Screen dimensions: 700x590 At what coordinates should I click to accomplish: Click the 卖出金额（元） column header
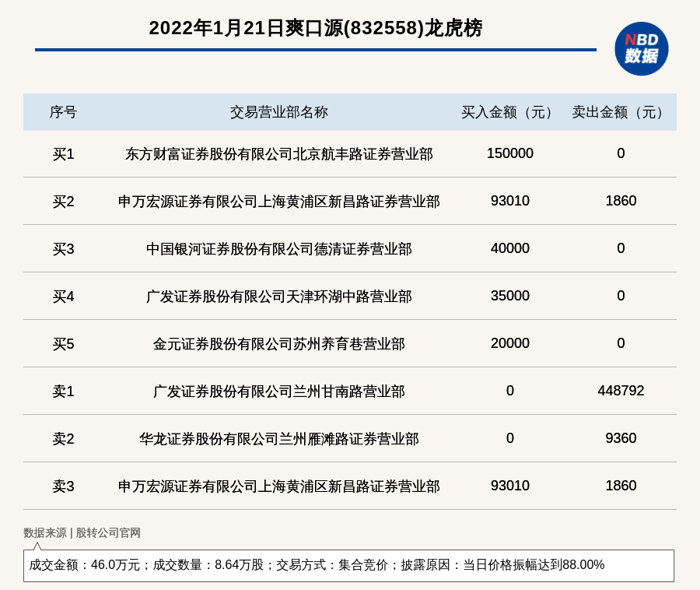pos(621,112)
